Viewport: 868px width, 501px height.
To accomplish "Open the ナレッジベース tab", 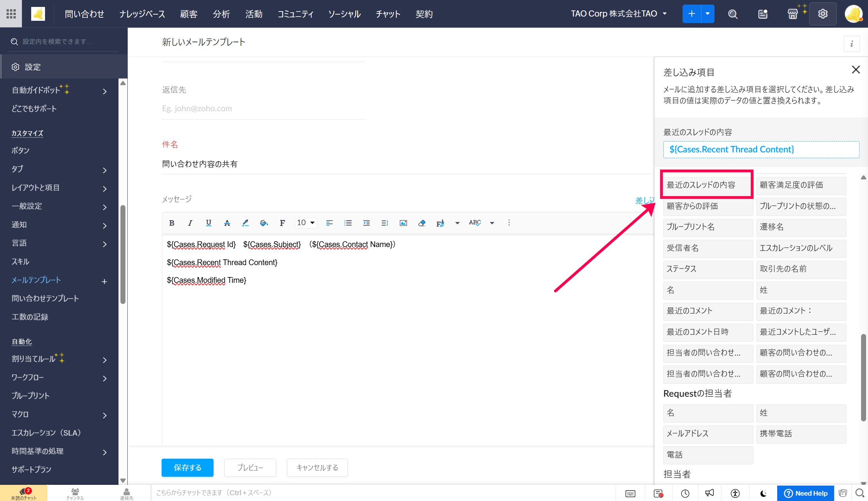I will coord(142,14).
